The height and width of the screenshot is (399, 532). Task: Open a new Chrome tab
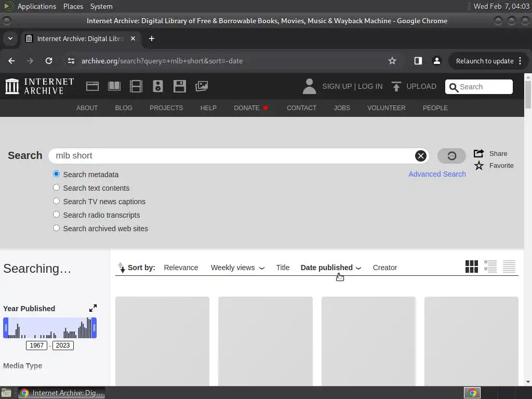(x=152, y=38)
